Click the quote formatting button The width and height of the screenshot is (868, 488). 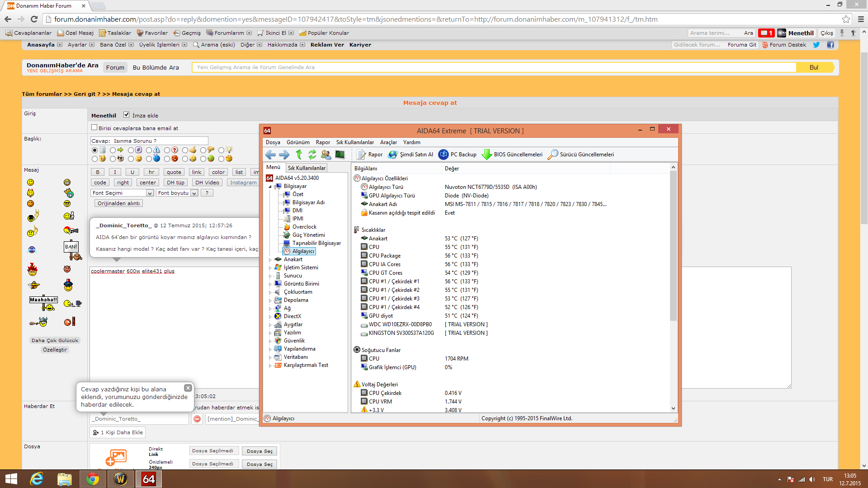[174, 172]
